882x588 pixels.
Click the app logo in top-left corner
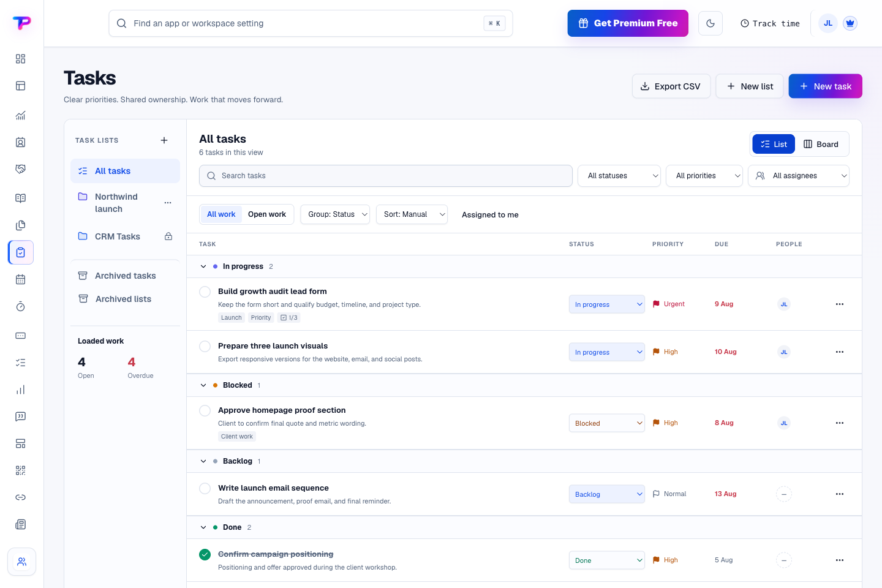[21, 23]
